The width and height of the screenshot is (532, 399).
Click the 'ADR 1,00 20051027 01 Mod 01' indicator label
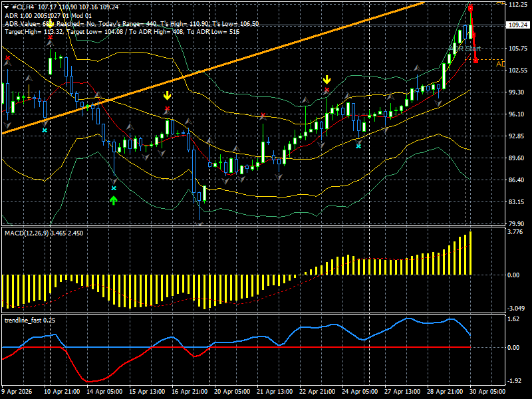[48, 15]
